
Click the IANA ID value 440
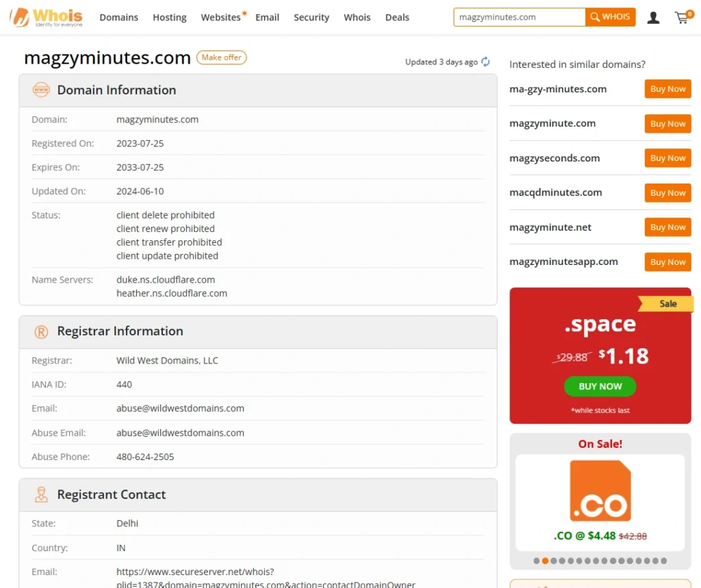click(x=124, y=385)
